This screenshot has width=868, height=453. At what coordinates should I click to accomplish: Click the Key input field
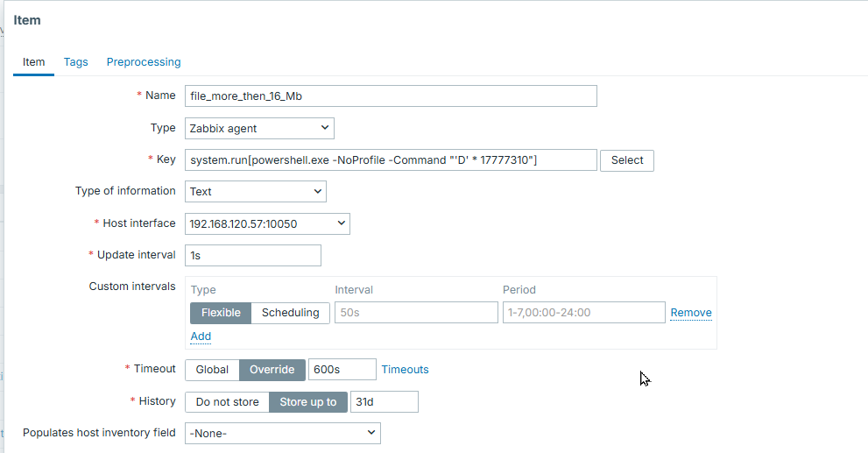point(391,160)
